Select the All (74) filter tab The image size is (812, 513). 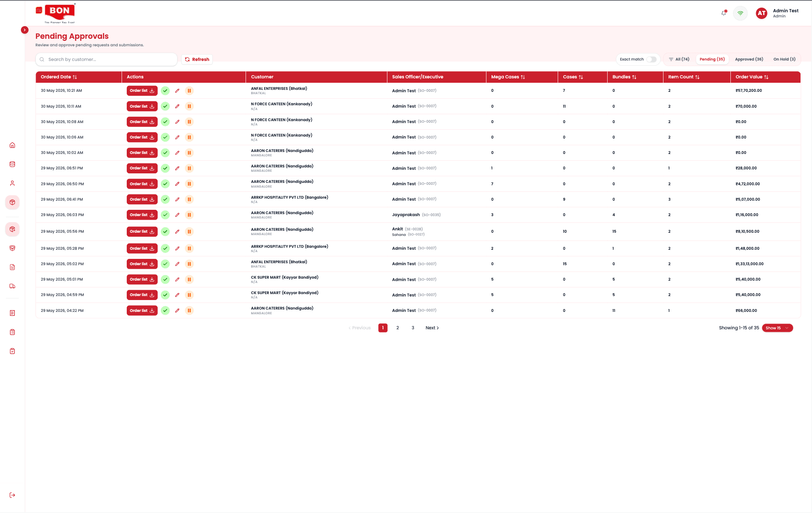[x=679, y=59]
